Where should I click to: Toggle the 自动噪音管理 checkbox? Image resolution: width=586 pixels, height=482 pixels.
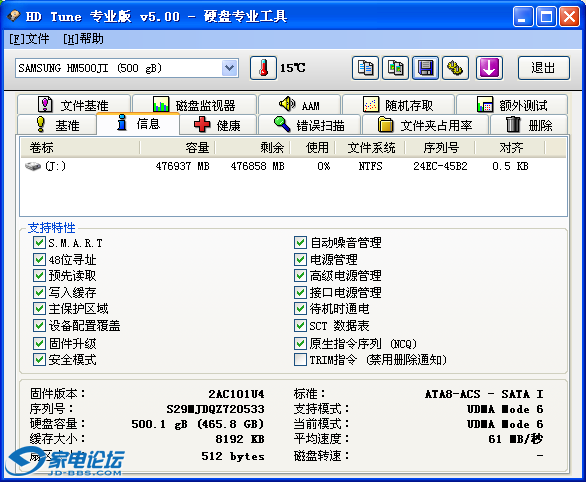(x=300, y=242)
